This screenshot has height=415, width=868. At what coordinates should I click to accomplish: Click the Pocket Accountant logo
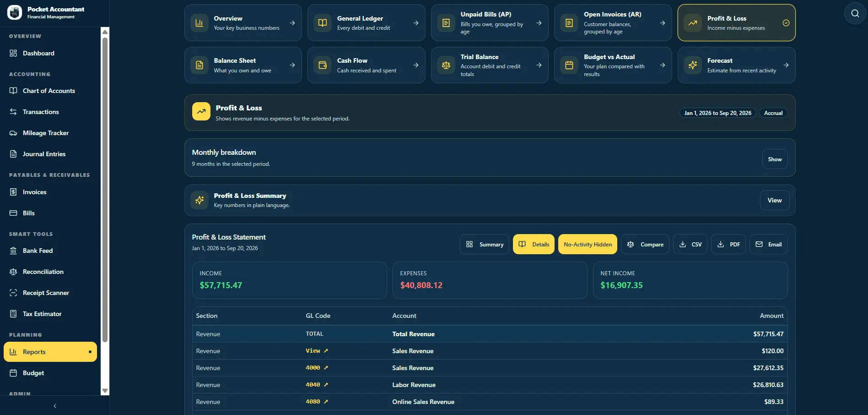coord(14,12)
